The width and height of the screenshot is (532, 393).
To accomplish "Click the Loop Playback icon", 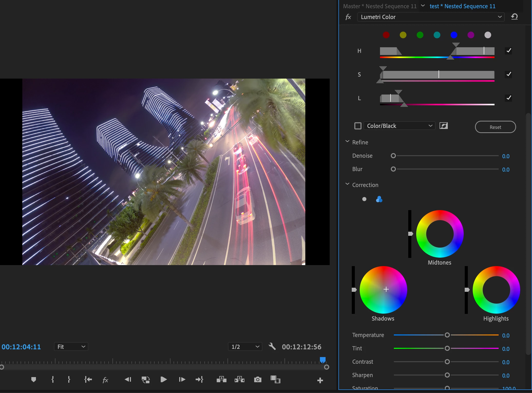I will 146,379.
